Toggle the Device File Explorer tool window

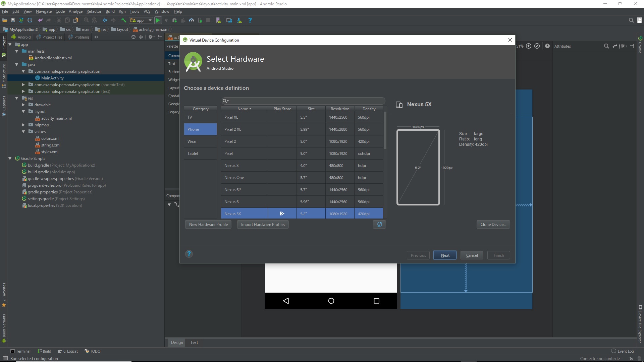[x=640, y=324]
